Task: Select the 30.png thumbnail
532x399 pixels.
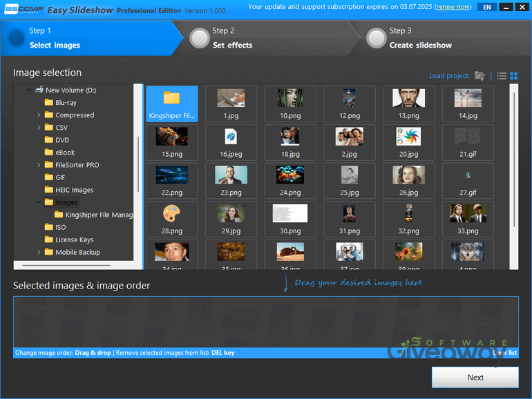Action: click(x=290, y=219)
